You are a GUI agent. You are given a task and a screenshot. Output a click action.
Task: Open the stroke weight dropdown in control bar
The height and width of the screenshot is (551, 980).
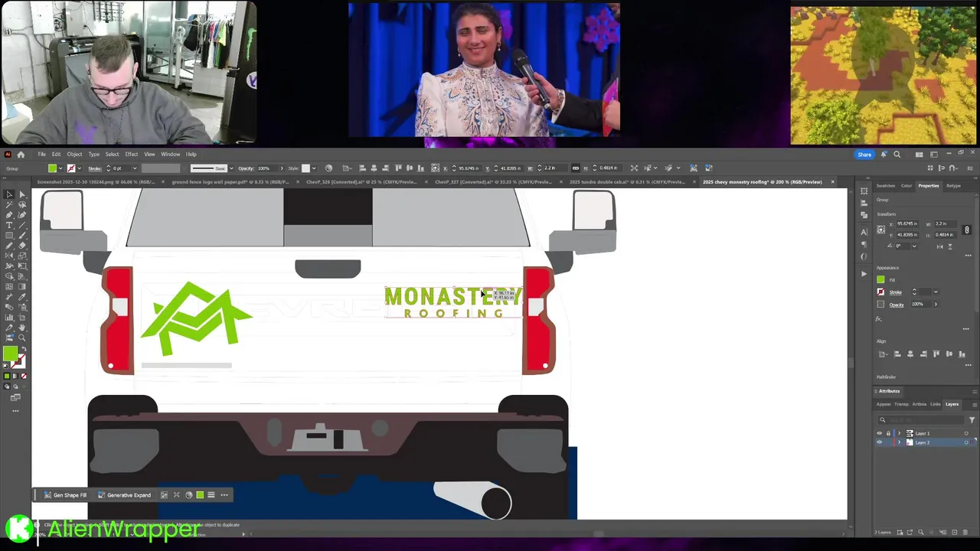(x=135, y=168)
